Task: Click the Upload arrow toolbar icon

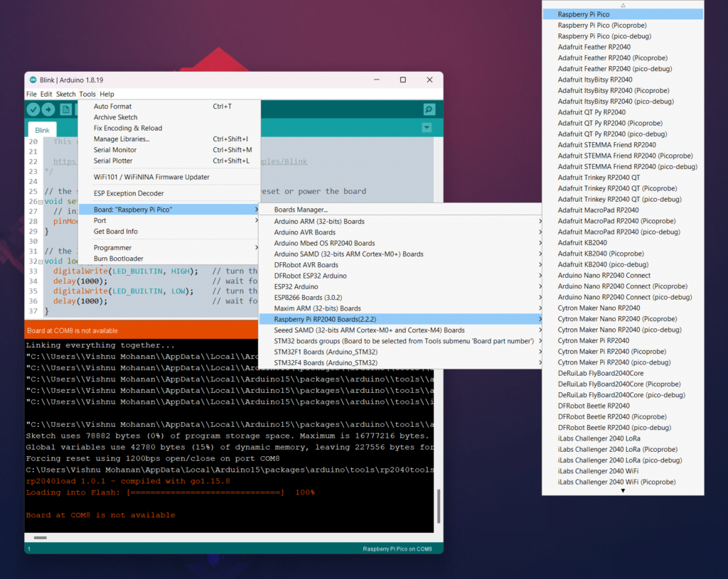Action: [x=48, y=109]
